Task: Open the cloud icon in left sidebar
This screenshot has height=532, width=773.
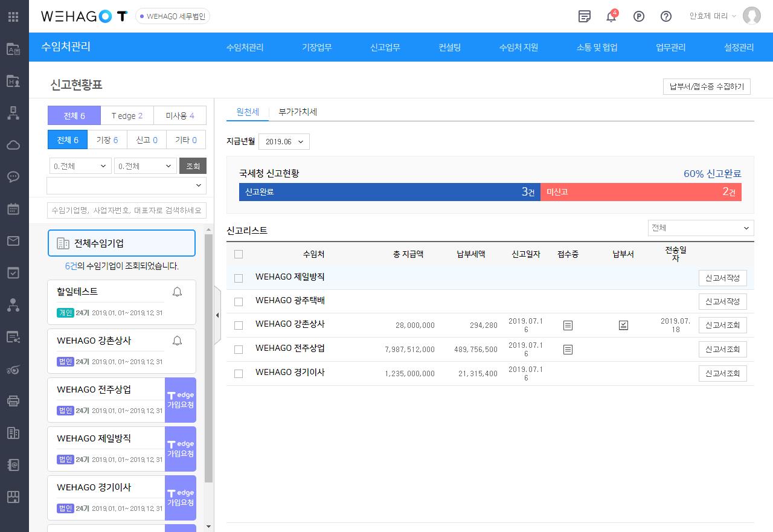Action: [13, 145]
